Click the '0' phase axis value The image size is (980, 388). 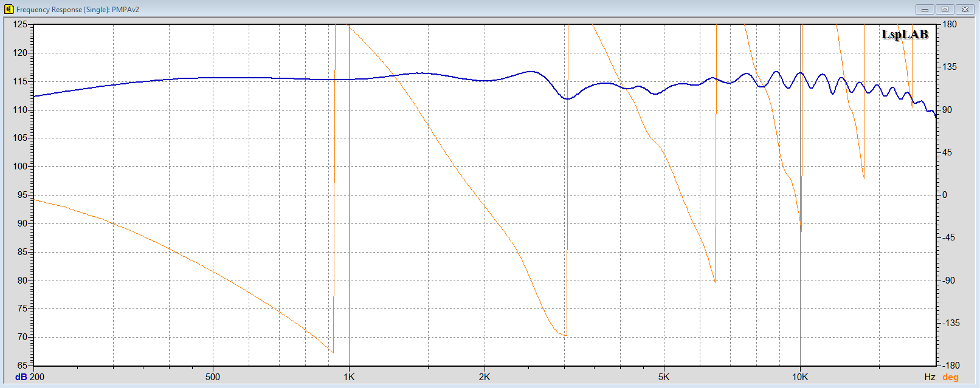(x=945, y=195)
